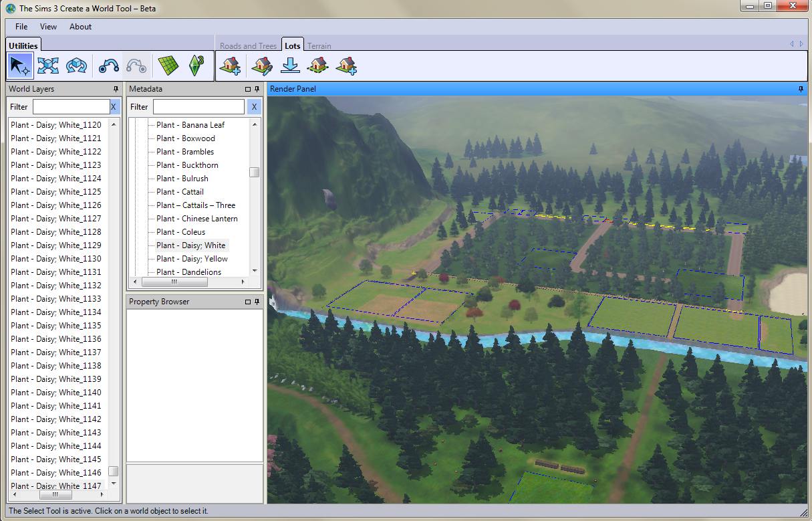Open the About menu

click(x=80, y=27)
